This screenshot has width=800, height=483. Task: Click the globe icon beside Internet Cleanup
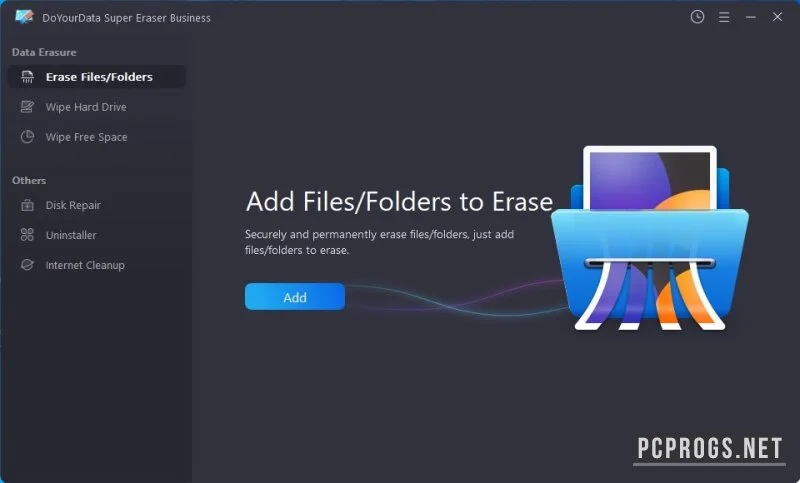27,265
